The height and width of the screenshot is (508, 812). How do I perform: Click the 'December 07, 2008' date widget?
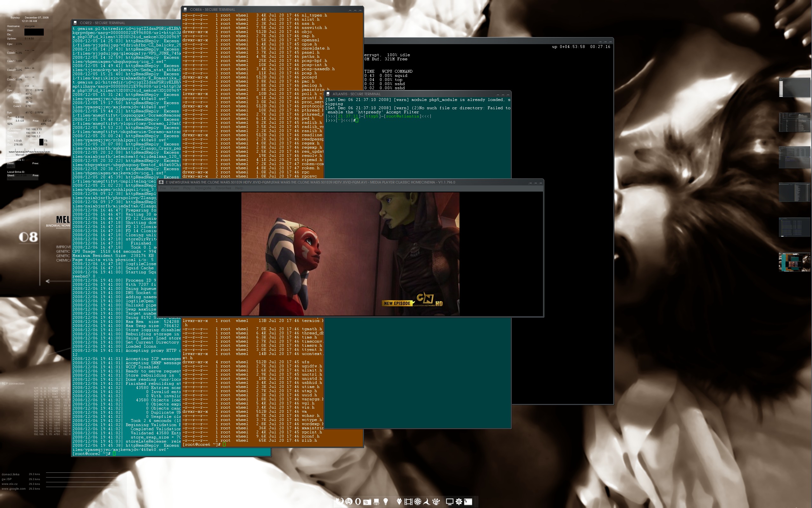point(36,17)
